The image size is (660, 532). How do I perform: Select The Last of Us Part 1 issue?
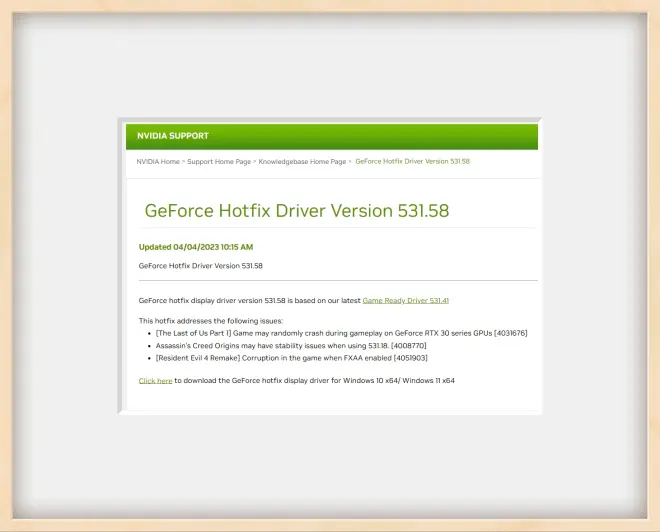pos(300,333)
